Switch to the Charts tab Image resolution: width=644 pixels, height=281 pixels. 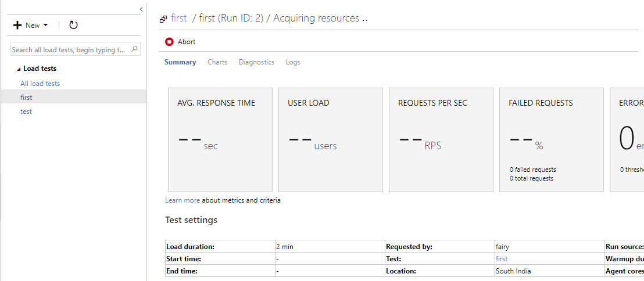(217, 62)
